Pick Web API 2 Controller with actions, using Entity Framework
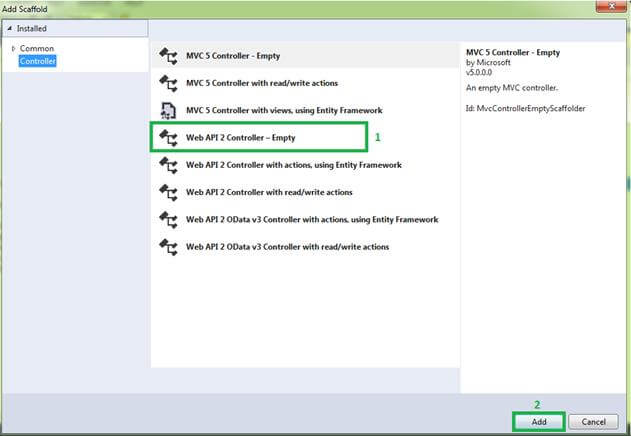This screenshot has height=436, width=631. tap(305, 165)
